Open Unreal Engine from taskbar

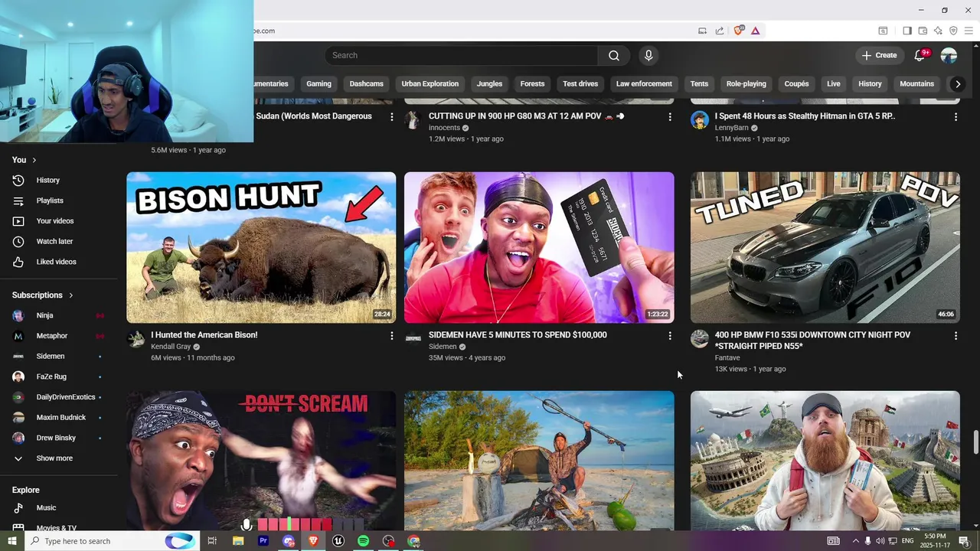pyautogui.click(x=338, y=541)
